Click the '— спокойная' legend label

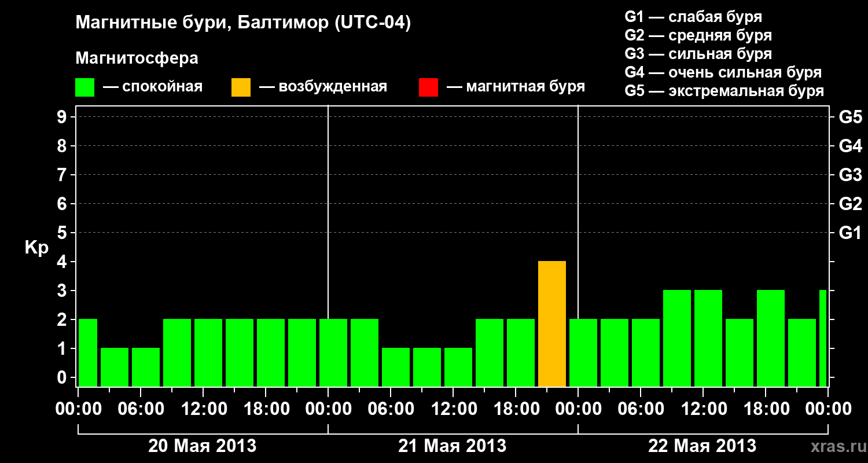(153, 87)
